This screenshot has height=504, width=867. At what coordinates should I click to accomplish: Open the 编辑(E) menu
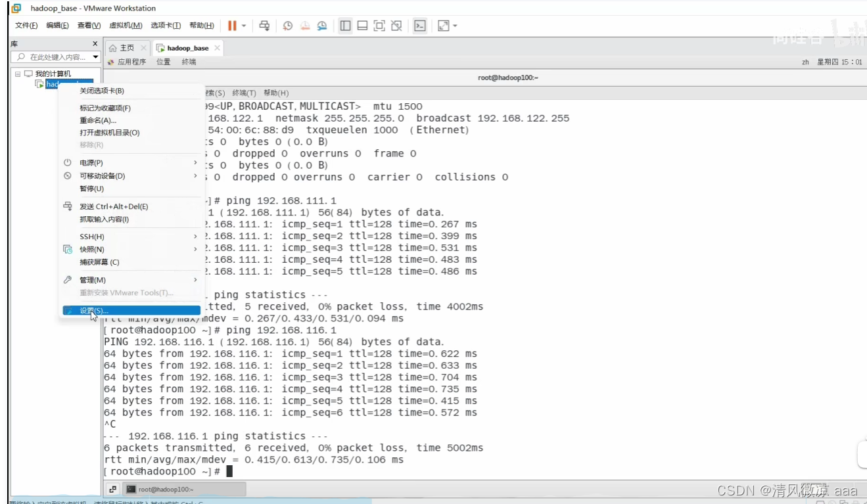coord(57,26)
